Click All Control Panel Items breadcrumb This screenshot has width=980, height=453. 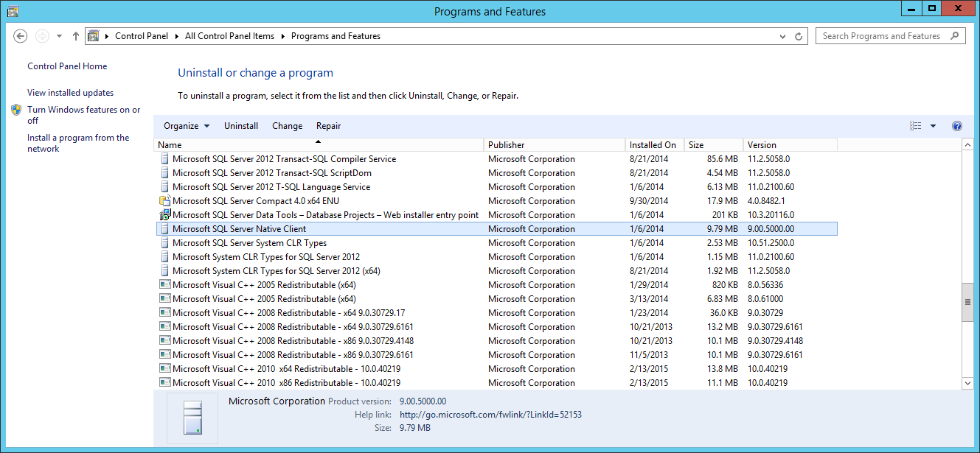pyautogui.click(x=229, y=36)
